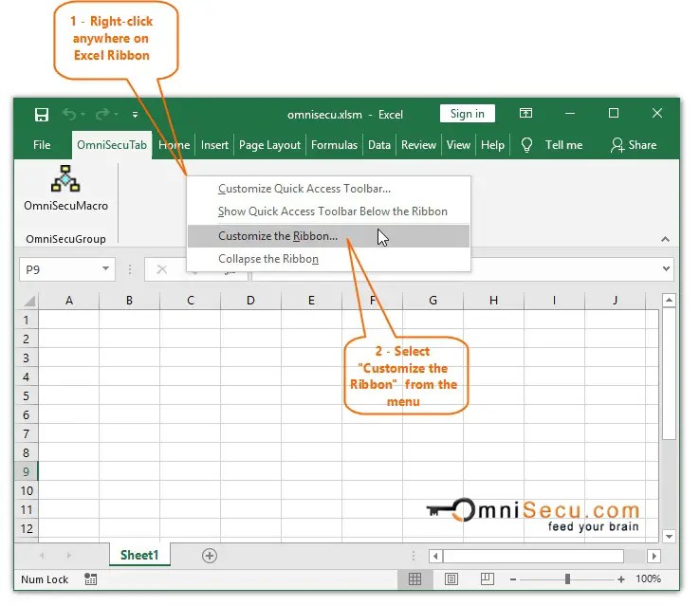Click the vertical scrollbar up arrow
This screenshot has height=606, width=700.
point(669,300)
